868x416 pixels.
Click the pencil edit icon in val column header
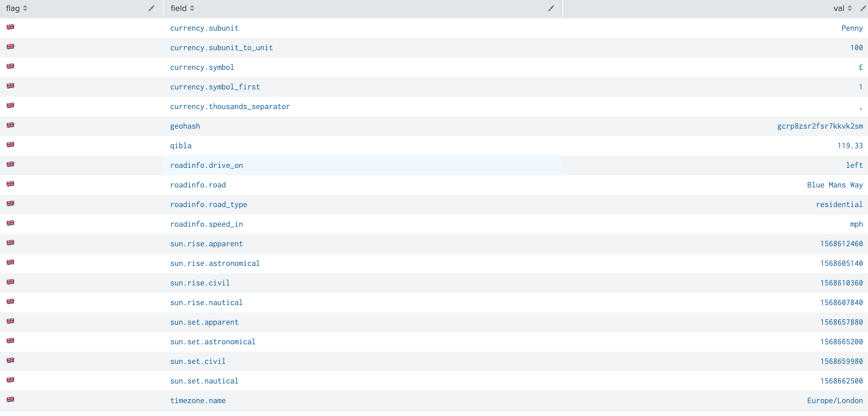(x=862, y=9)
